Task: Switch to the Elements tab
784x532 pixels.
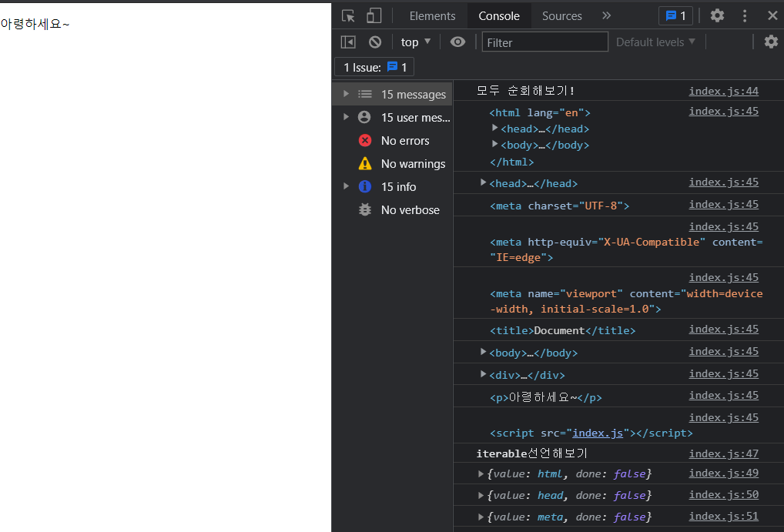Action: point(432,15)
